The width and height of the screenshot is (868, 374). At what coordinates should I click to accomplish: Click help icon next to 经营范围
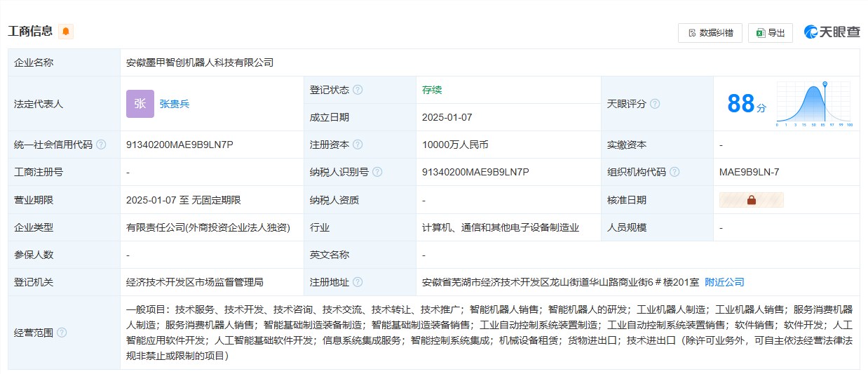[62, 333]
